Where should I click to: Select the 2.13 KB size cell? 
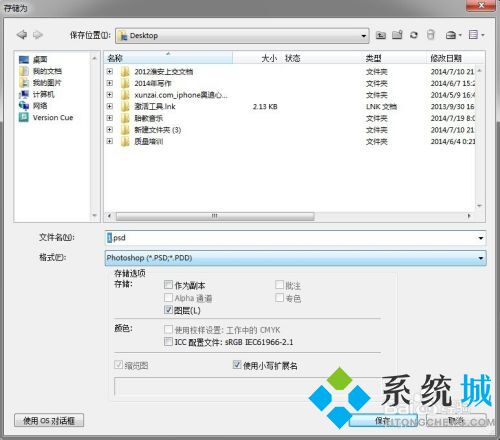coord(265,107)
